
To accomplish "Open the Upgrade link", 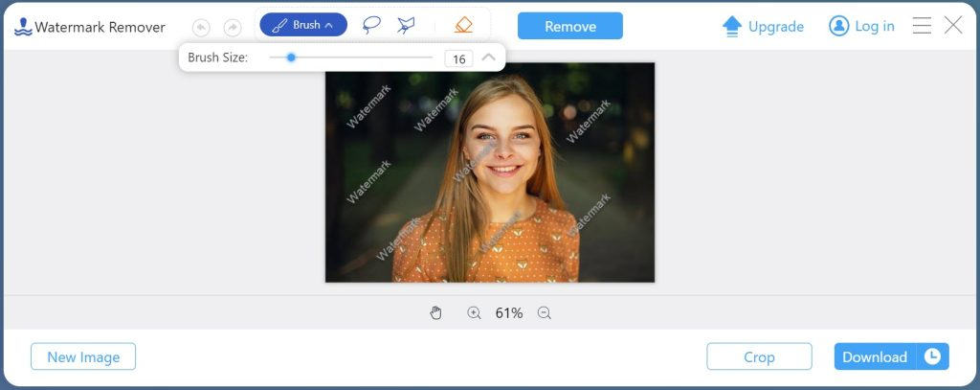I will point(775,26).
